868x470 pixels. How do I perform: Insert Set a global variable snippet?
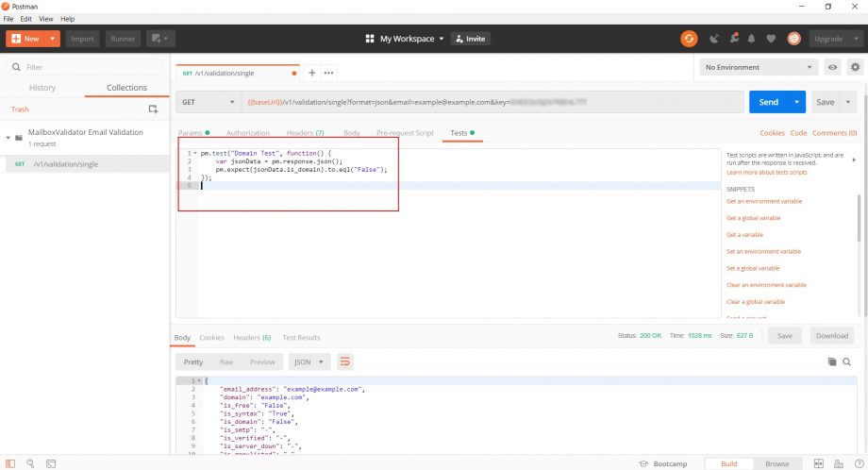point(753,268)
